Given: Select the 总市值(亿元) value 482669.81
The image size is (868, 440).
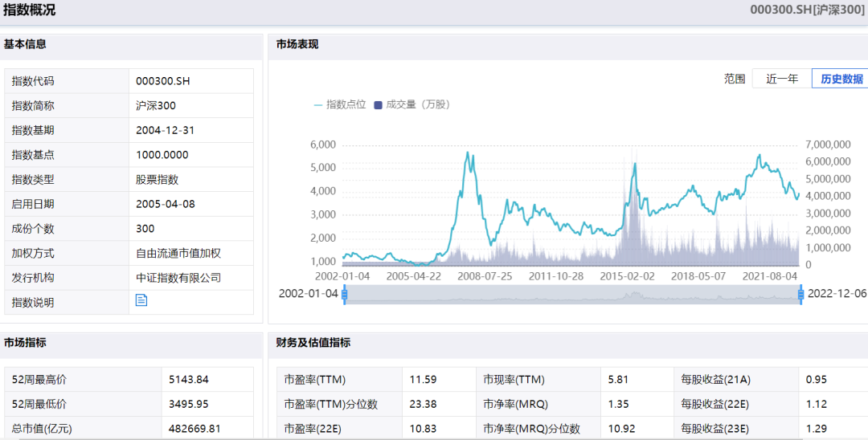Looking at the screenshot, I should point(194,429).
